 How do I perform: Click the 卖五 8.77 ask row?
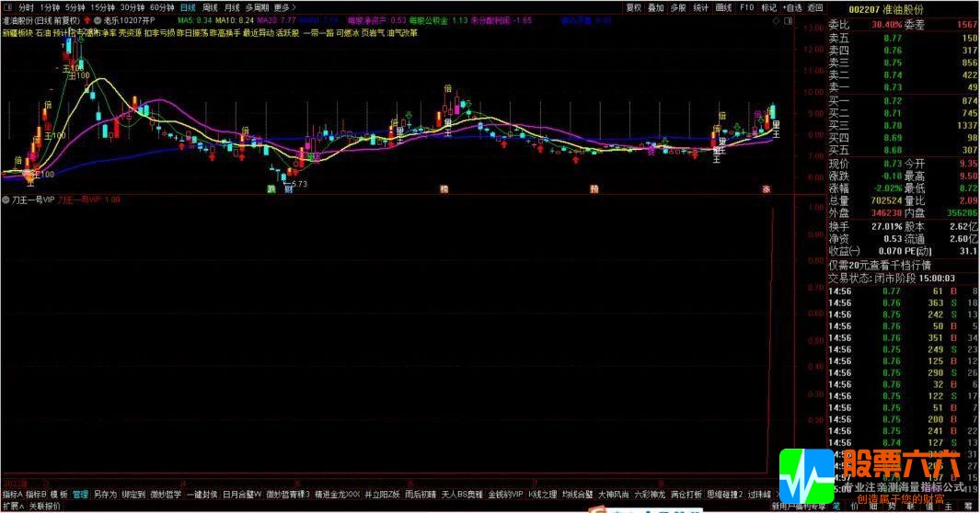click(903, 38)
